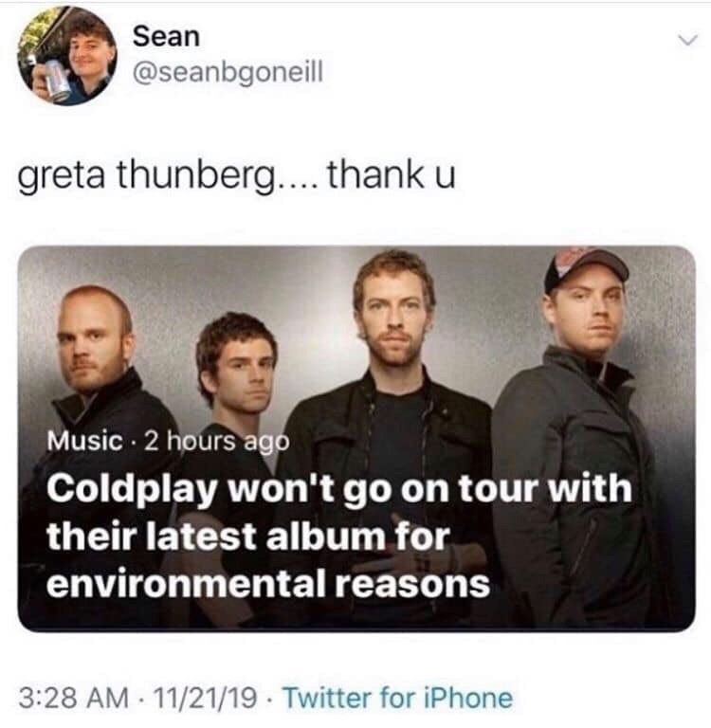
Task: Click the display name Sean
Action: [166, 36]
